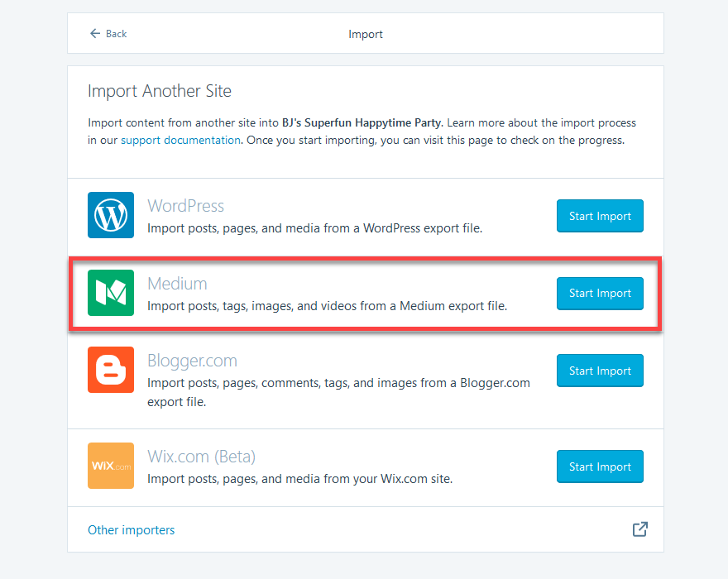
Task: Click the external link icon beside Other importers
Action: (x=639, y=529)
